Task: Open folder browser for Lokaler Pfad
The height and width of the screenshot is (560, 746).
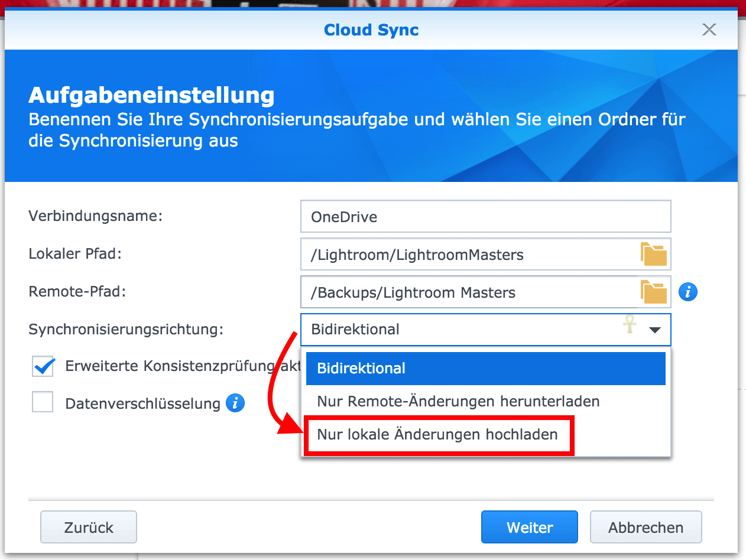Action: click(x=653, y=255)
